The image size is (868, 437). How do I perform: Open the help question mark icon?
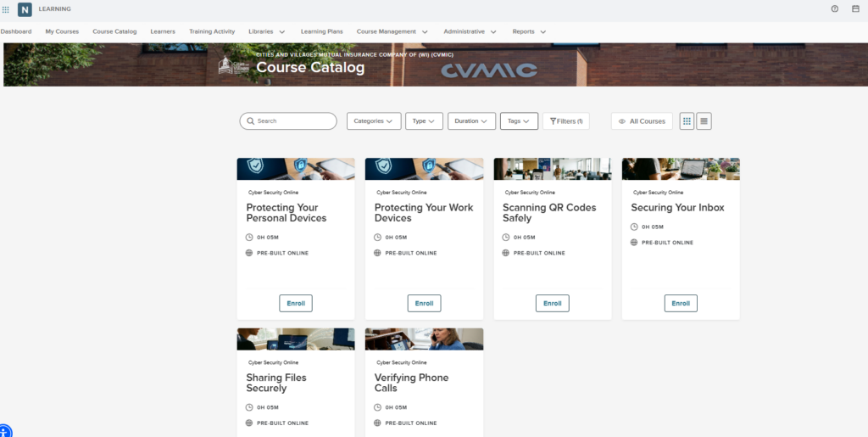(835, 8)
